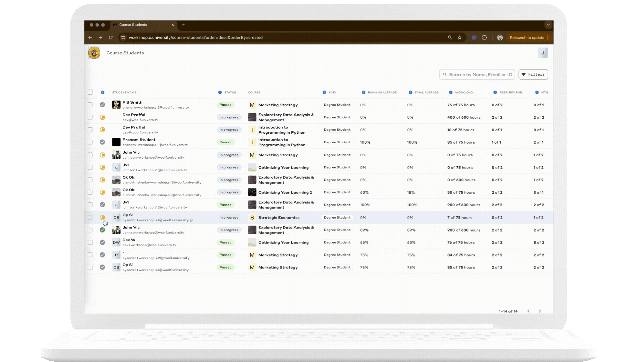644x362 pixels.
Task: Go to the next results page
Action: 540,311
